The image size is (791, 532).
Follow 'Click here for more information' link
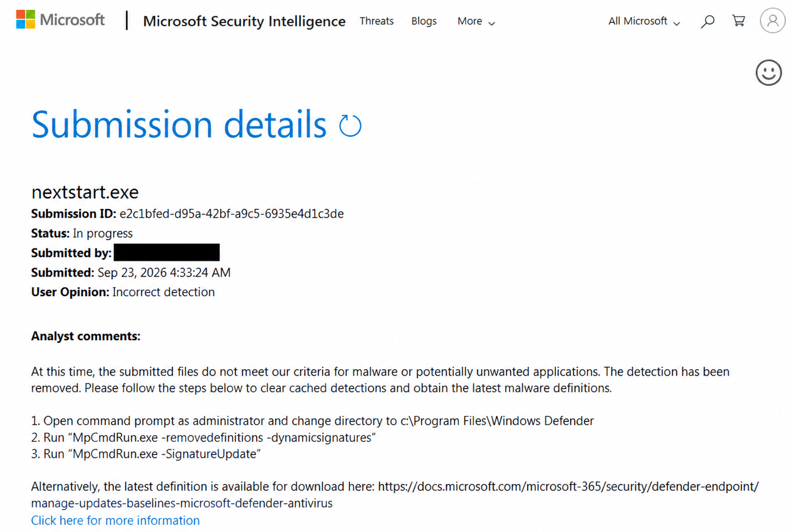pyautogui.click(x=115, y=520)
